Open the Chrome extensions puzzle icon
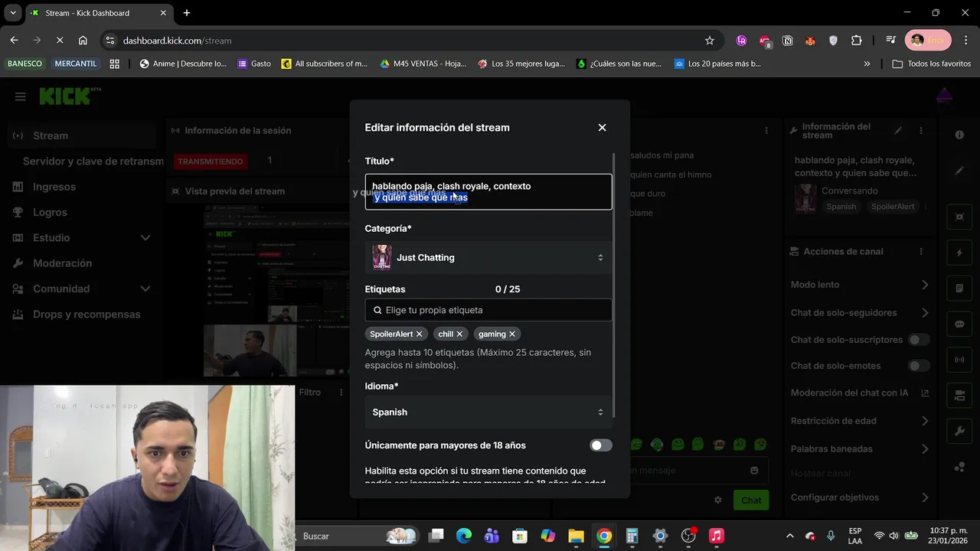Image resolution: width=980 pixels, height=551 pixels. coord(856,41)
